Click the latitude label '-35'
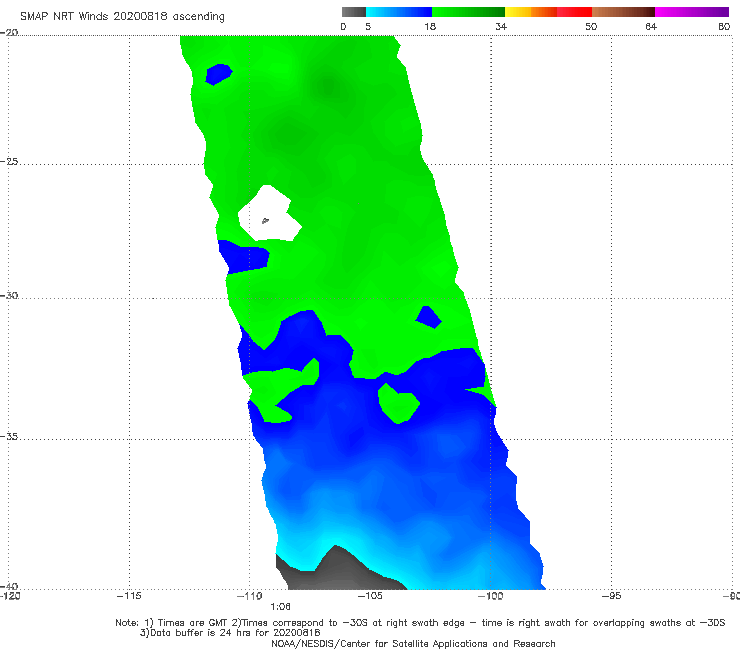740x650 pixels. click(9, 437)
